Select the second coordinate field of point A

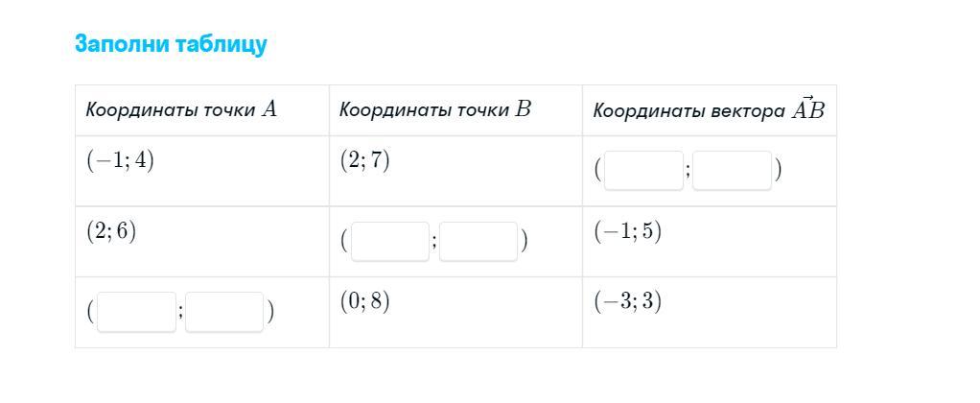[x=224, y=312]
